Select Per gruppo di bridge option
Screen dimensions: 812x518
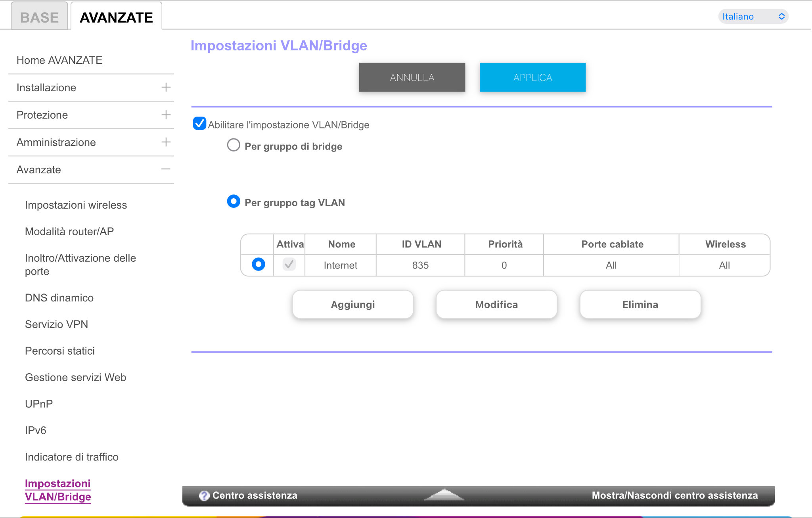234,145
